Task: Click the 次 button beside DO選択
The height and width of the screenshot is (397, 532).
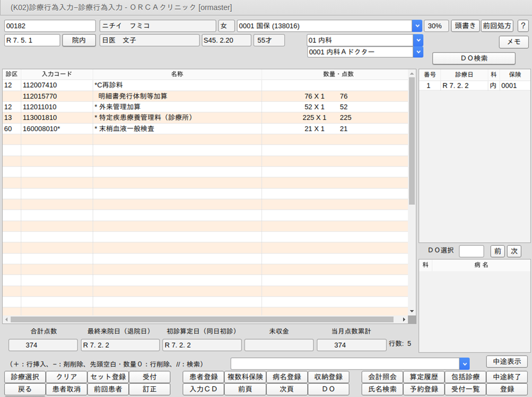Action: [x=513, y=251]
